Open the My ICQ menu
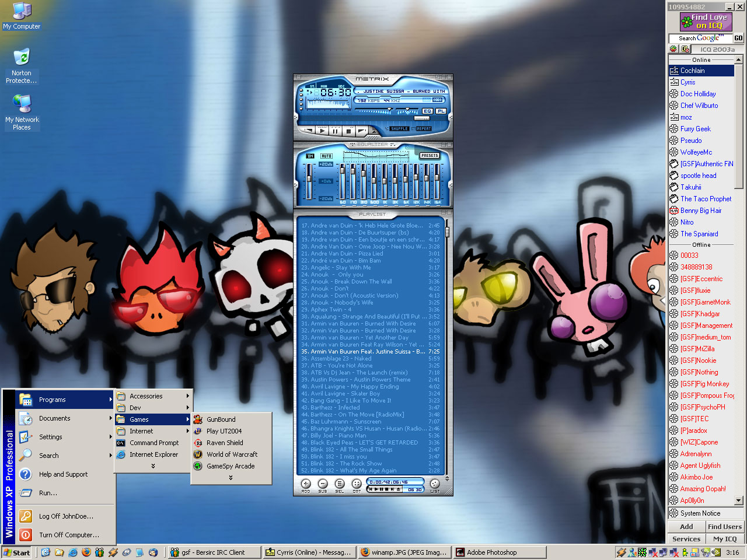Image resolution: width=747 pixels, height=560 pixels. 725,539
